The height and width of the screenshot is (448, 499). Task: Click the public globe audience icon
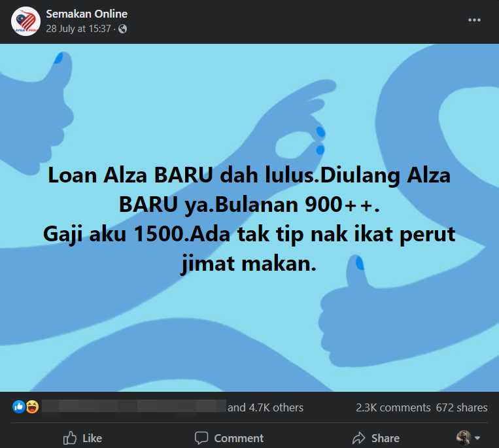pos(122,29)
